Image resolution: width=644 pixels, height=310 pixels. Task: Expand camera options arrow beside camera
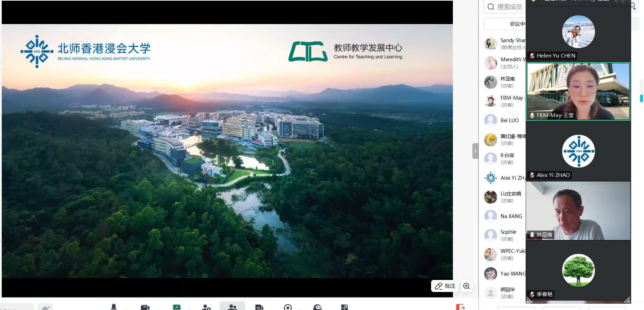tap(157, 309)
